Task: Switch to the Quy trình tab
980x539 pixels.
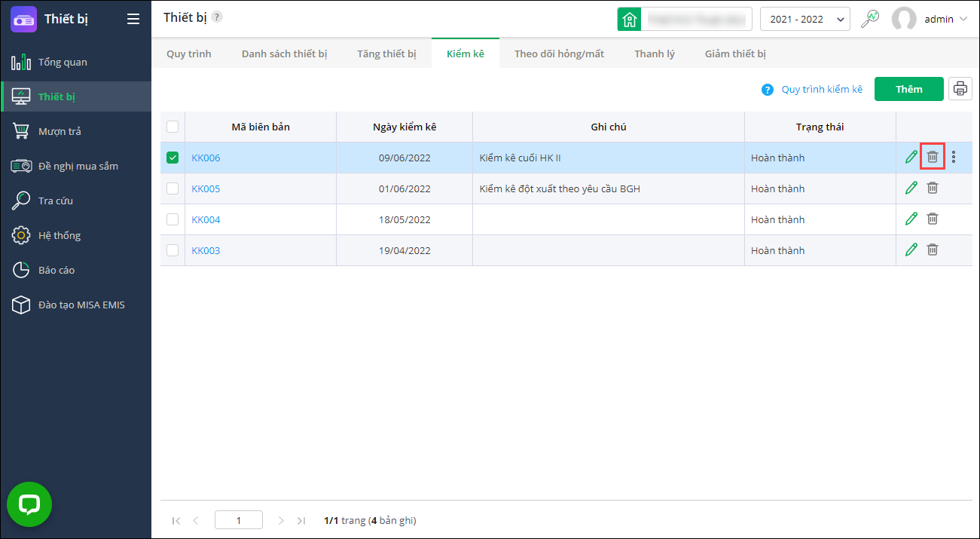Action: (189, 54)
